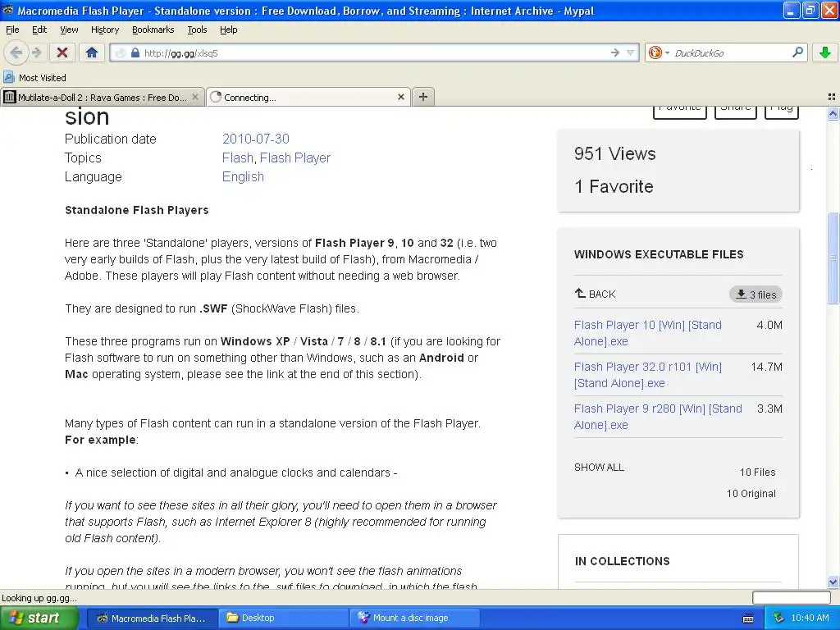
Task: Download Flash Player 9 r280 [Win] exe
Action: 658,416
